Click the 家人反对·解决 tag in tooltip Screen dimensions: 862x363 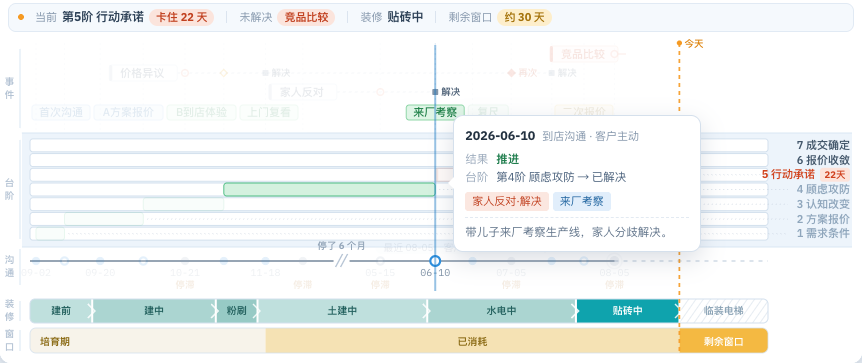[507, 201]
